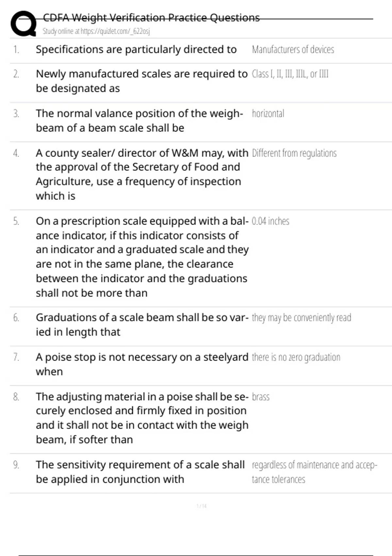
Task: Select question 6 about scale beam graduations
Action: 142,324
